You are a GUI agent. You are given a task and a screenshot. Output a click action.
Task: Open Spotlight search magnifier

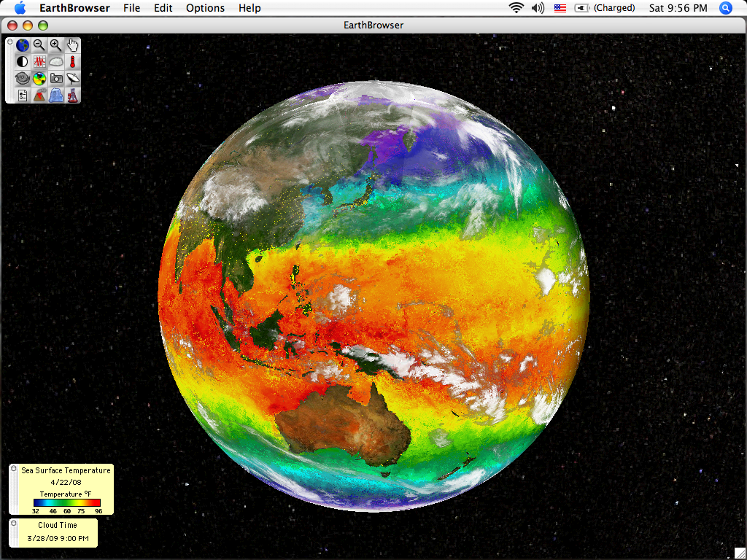pyautogui.click(x=726, y=8)
